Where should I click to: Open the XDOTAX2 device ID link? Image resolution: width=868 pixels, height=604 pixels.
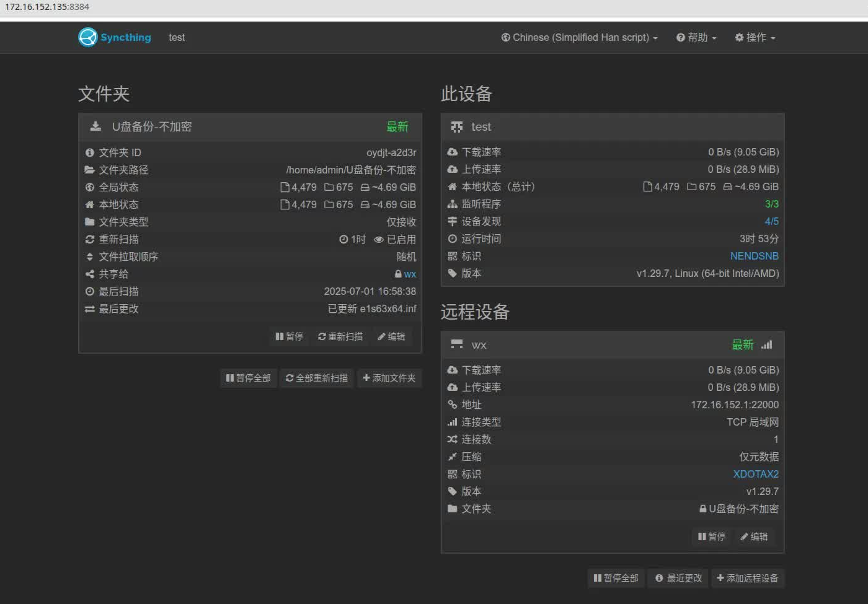(756, 474)
